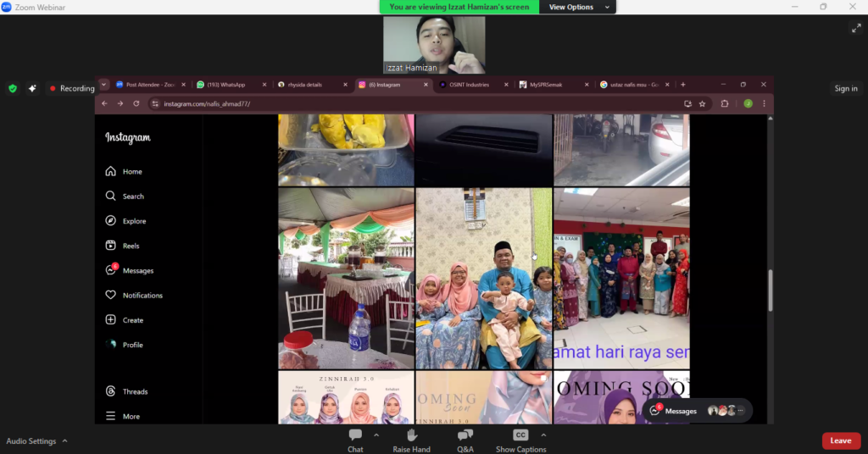Toggle Show Captions CC button
Image resolution: width=868 pixels, height=454 pixels.
(x=521, y=440)
